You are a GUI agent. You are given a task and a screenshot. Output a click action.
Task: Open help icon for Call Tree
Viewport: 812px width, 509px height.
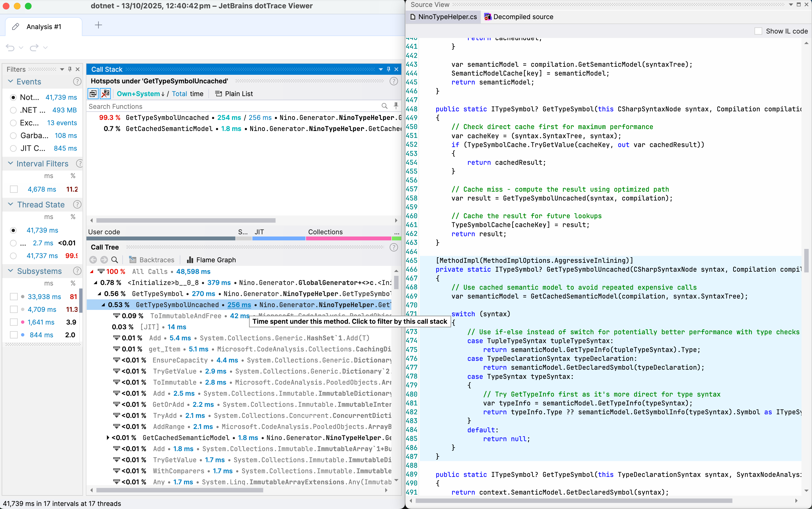point(394,247)
